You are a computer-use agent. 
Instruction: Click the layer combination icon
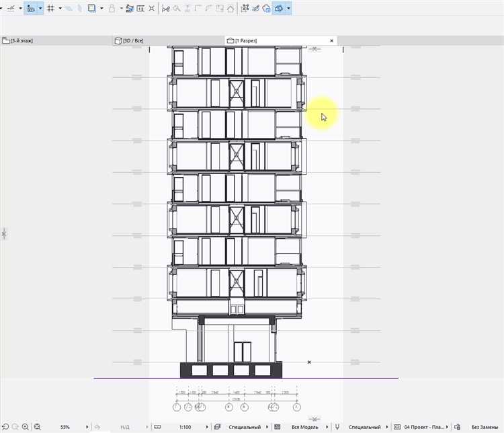(x=217, y=427)
